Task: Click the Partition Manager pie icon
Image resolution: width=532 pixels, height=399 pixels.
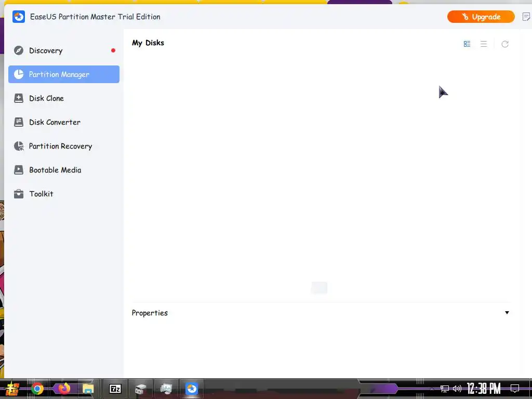Action: coord(19,74)
